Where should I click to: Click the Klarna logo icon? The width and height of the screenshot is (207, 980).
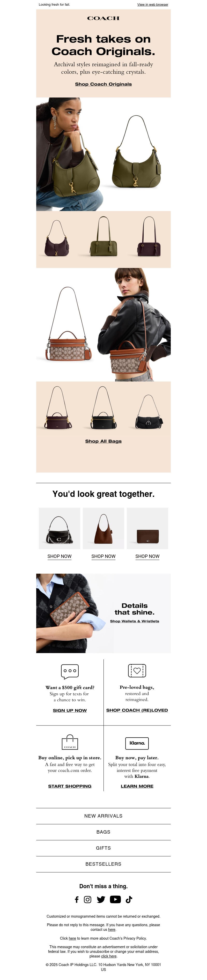point(137,743)
